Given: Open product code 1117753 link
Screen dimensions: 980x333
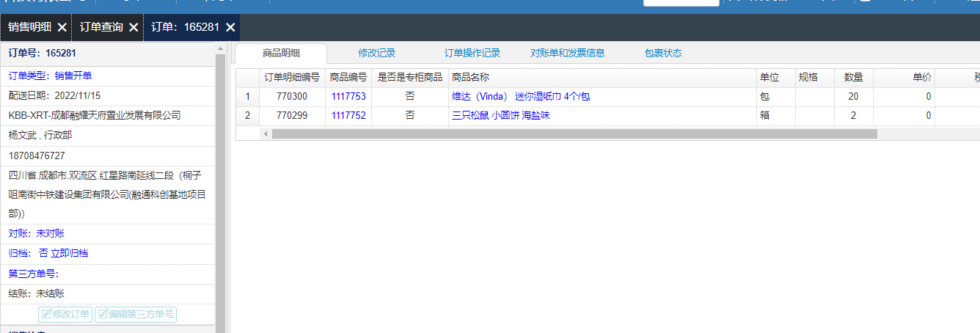Looking at the screenshot, I should (348, 96).
